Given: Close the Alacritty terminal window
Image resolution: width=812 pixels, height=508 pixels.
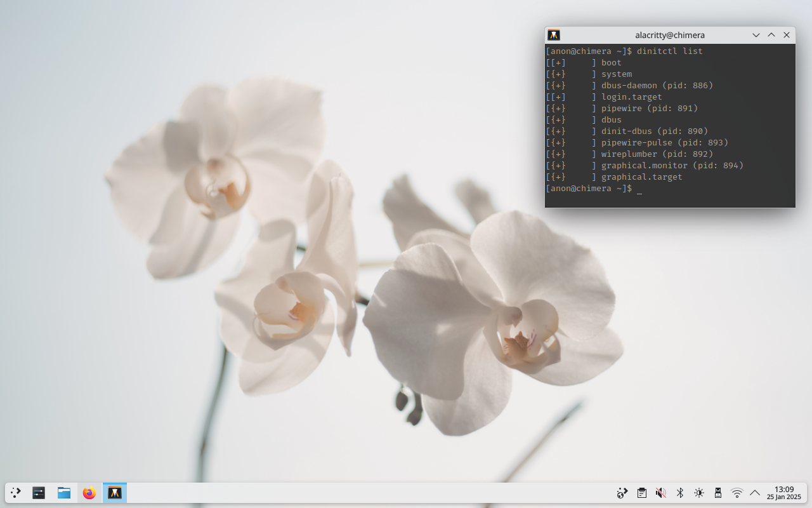Looking at the screenshot, I should [x=787, y=35].
